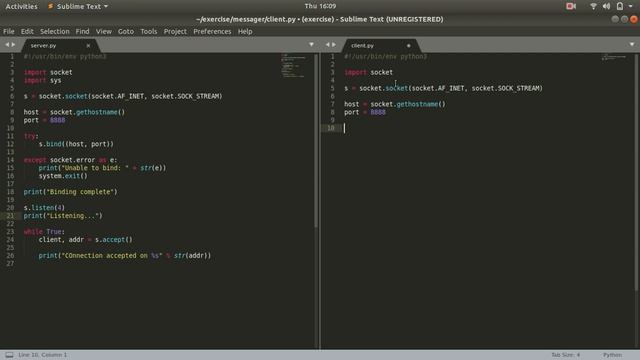Open clock and calendar Thu 16:09

click(320, 6)
